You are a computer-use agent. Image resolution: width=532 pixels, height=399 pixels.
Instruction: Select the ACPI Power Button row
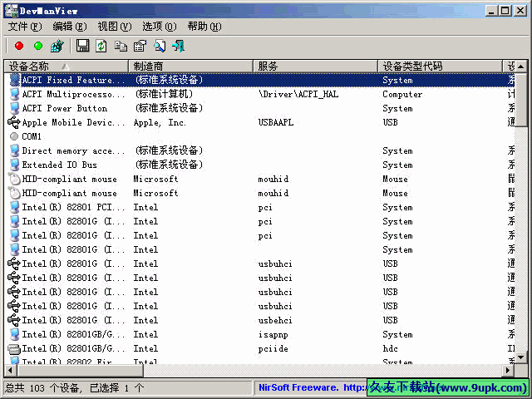[259, 108]
